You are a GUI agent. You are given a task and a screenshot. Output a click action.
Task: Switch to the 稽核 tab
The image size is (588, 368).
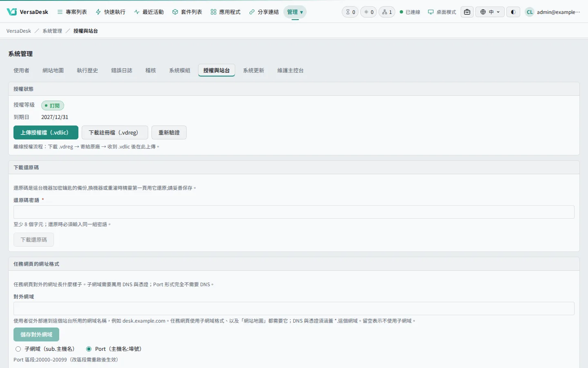pos(151,70)
